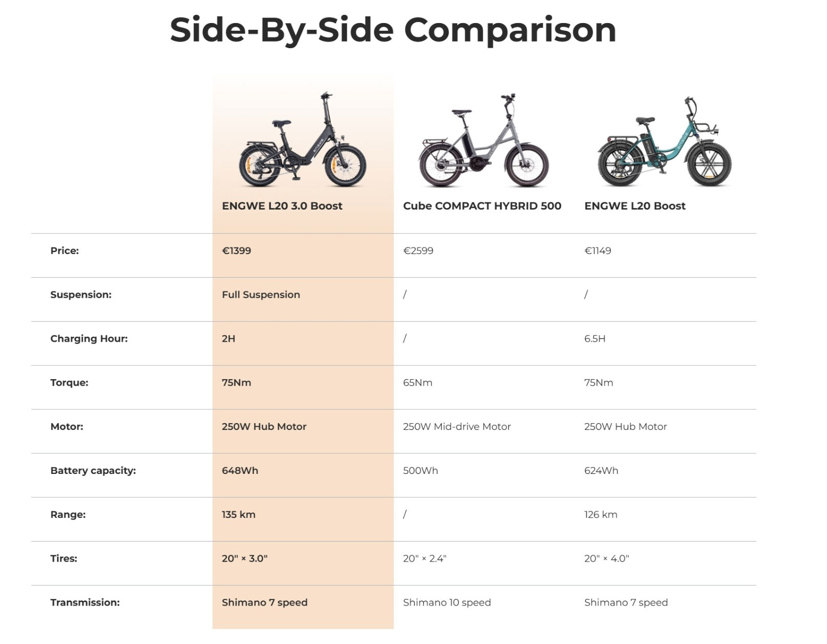Click the 6.5H charging time value

click(594, 339)
